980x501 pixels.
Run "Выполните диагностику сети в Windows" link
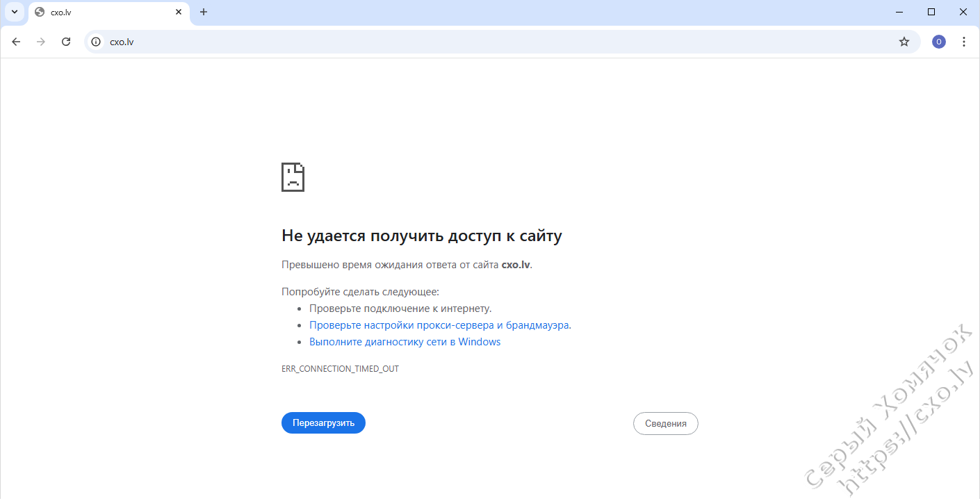[405, 342]
